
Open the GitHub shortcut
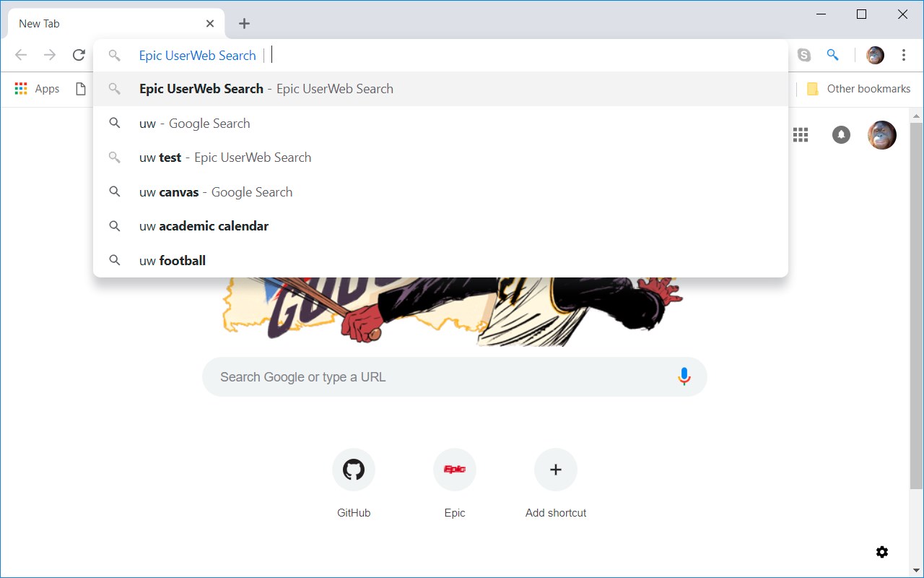pos(354,483)
